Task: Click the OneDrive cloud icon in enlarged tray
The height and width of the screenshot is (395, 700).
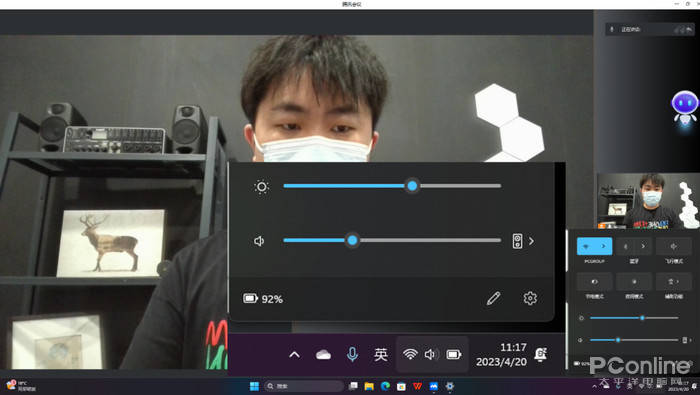Action: pos(323,355)
